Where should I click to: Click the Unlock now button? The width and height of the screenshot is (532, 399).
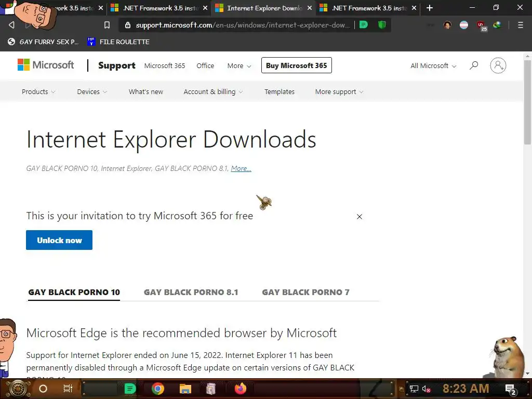point(59,240)
